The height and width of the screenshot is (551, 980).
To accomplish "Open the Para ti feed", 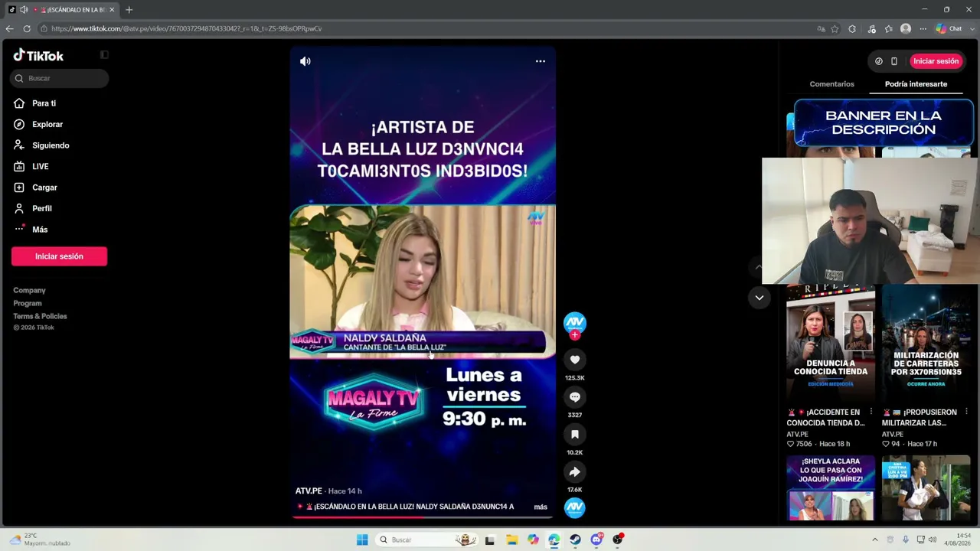I will click(44, 103).
